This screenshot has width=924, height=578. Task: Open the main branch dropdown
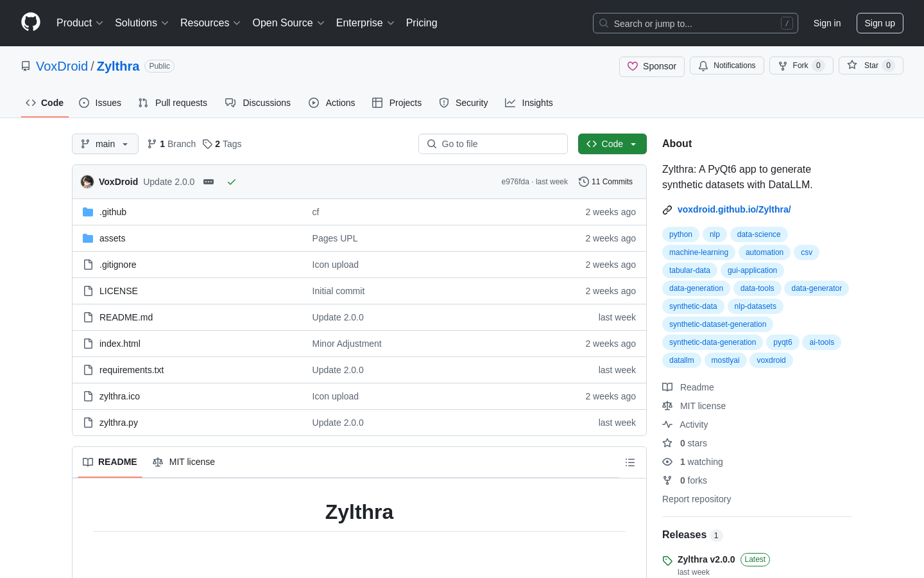pos(105,144)
